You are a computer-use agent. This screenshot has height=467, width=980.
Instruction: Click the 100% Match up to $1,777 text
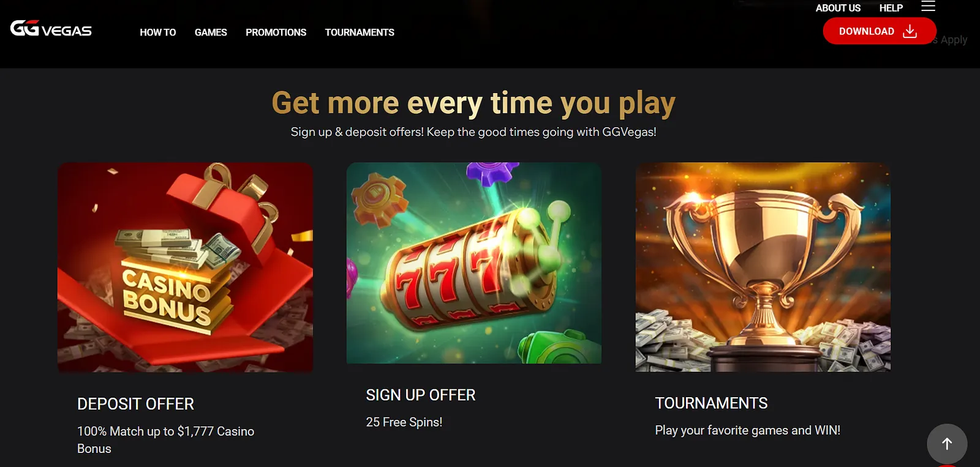coord(165,439)
